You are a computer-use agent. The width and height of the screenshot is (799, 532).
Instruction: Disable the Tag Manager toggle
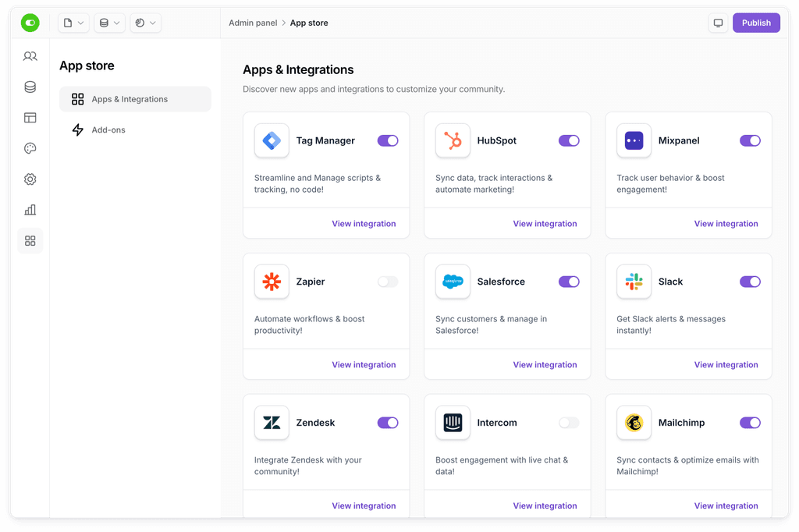[388, 141]
